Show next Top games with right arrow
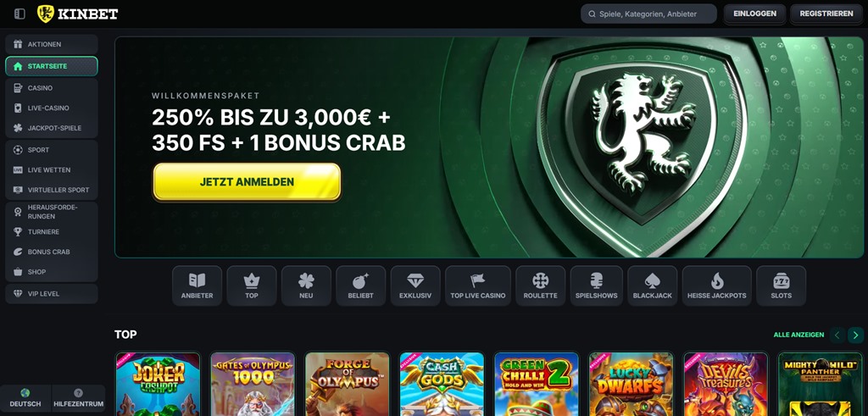Viewport: 868px width, 416px height. pos(855,335)
